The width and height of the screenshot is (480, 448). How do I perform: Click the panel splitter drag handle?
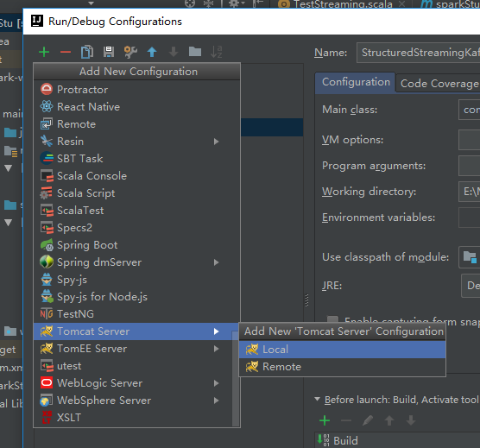[306, 300]
